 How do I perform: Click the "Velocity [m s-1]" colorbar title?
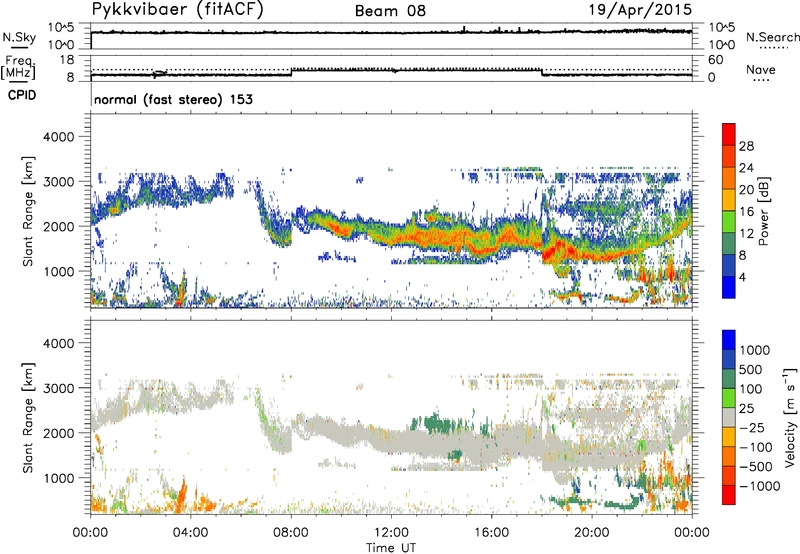(x=790, y=418)
